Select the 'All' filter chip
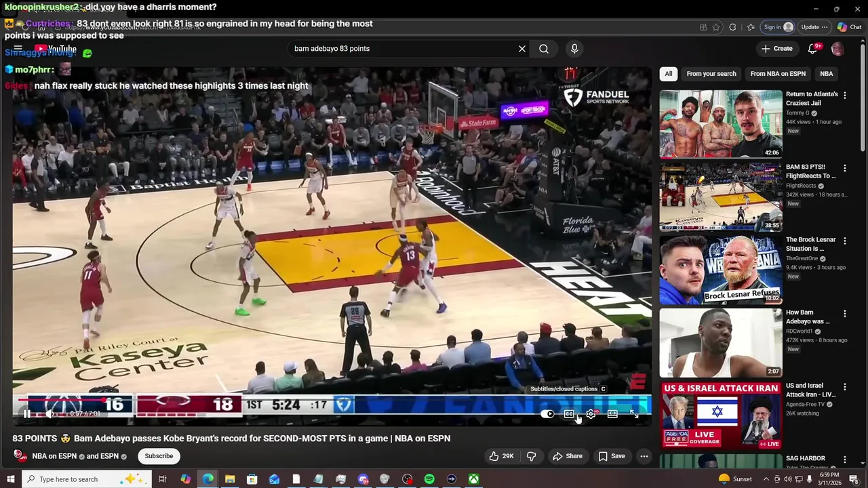Image resolution: width=868 pixels, height=488 pixels. point(669,74)
